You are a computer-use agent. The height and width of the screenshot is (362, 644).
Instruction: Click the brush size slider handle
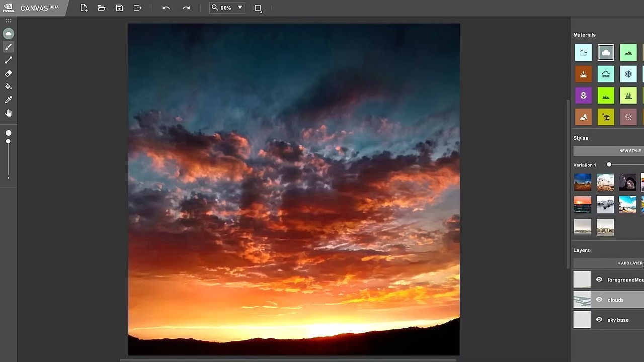tap(9, 142)
